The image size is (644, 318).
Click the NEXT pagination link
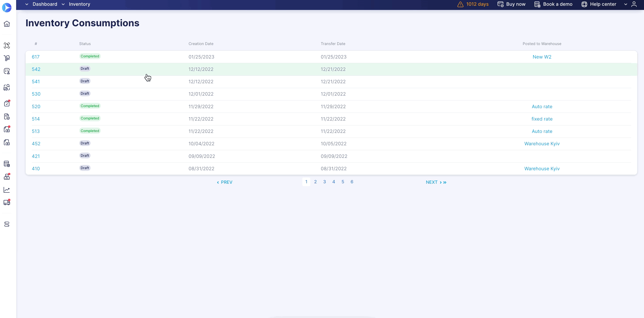pos(434,182)
